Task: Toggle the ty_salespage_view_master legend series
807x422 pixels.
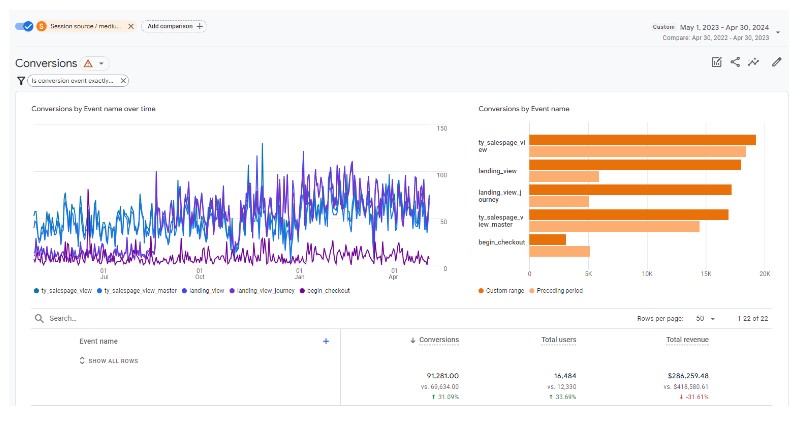Action: pyautogui.click(x=137, y=291)
